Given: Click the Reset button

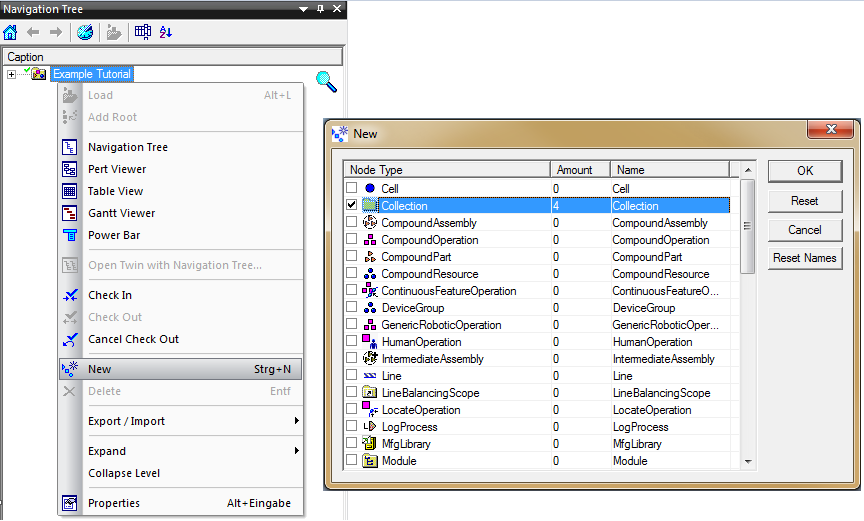Looking at the screenshot, I should coord(805,201).
